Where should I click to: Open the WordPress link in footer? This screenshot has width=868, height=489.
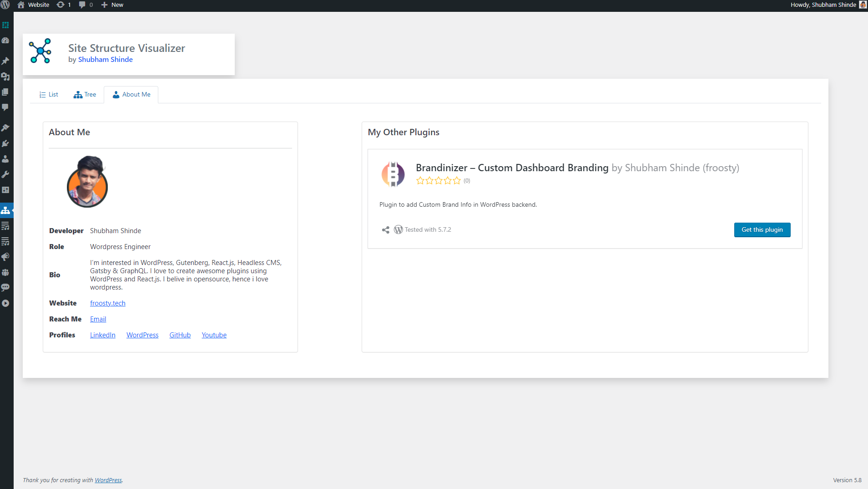point(108,480)
